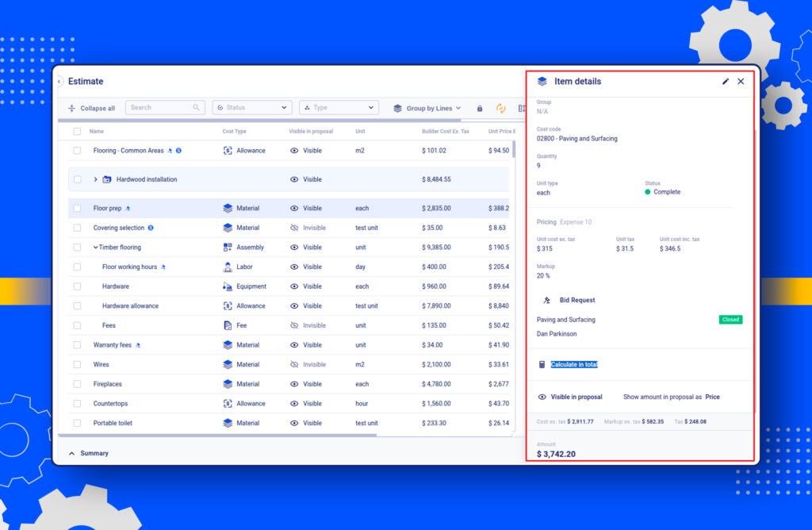
Task: Toggle visibility eye for Wires row
Action: coord(294,365)
